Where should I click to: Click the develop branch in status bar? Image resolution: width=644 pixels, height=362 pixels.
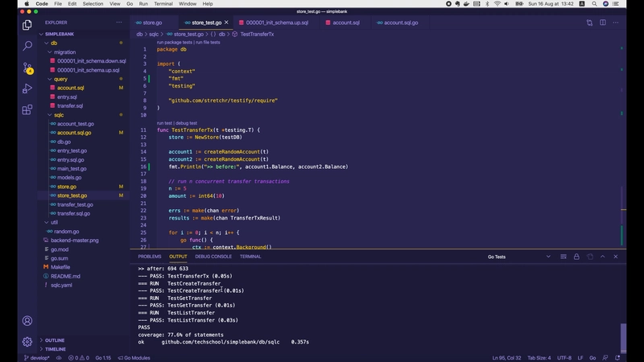pyautogui.click(x=38, y=357)
